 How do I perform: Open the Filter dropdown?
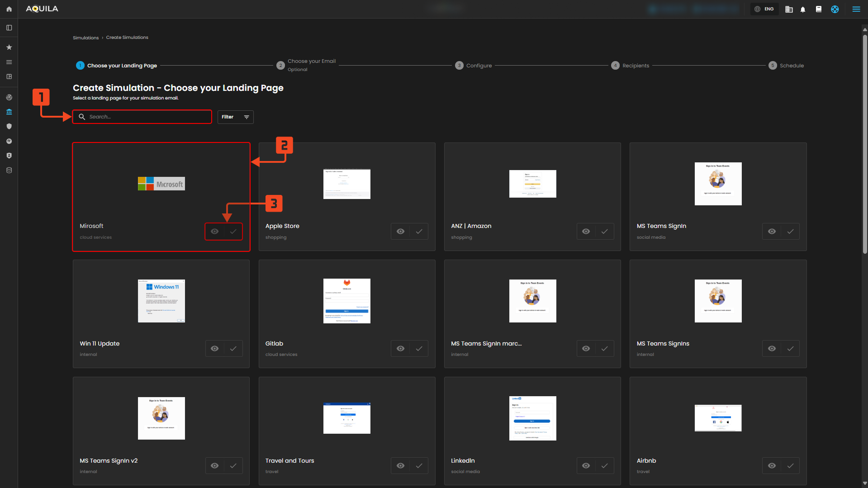(x=235, y=117)
